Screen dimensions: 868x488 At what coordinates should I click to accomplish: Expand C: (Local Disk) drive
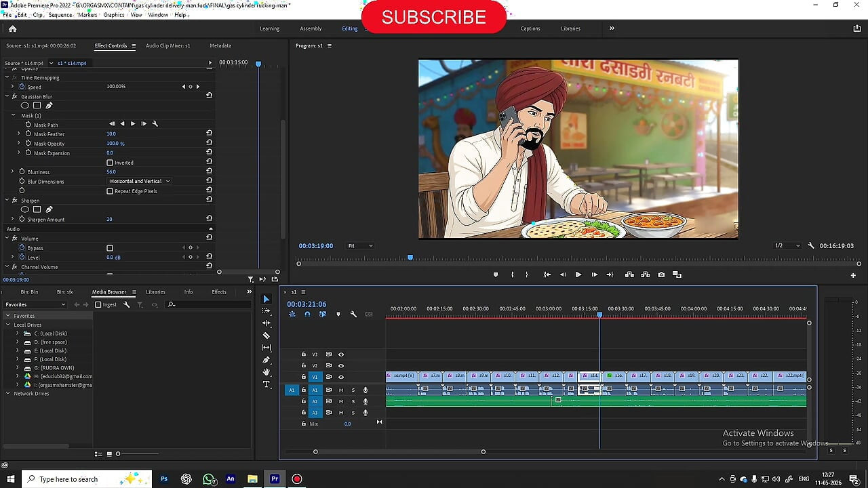pyautogui.click(x=18, y=333)
